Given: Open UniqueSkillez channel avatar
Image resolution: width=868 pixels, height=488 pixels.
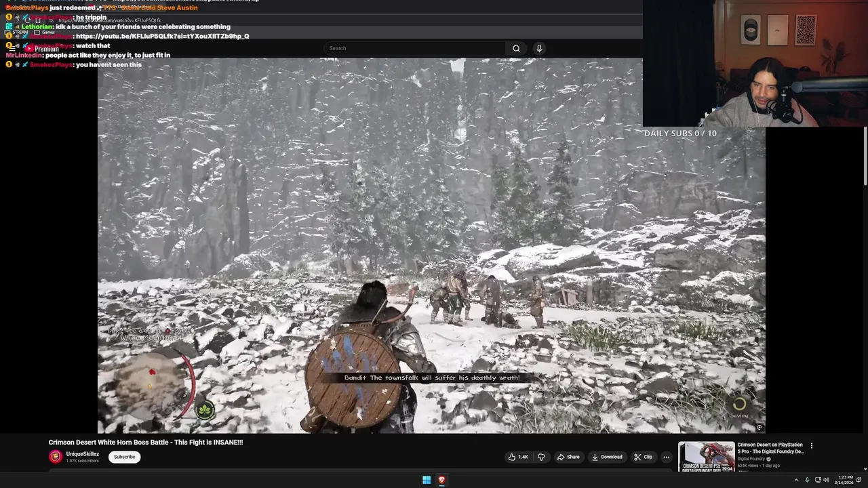Looking at the screenshot, I should (55, 457).
